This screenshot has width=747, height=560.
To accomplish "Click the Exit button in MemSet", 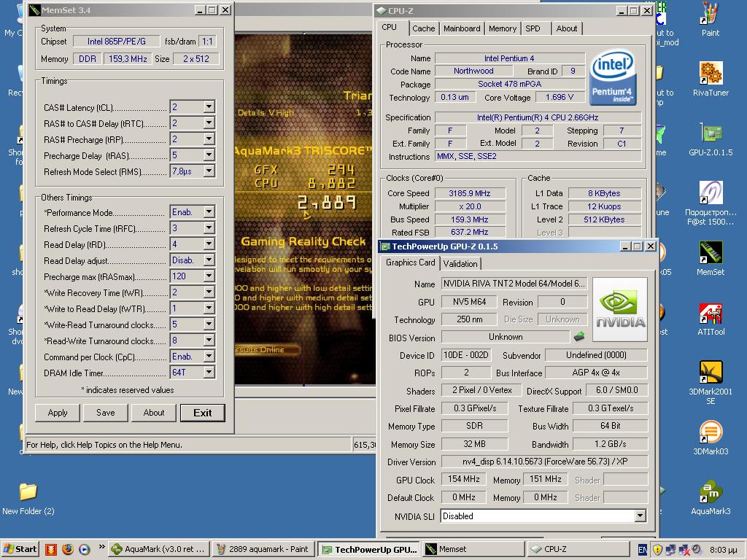I will coord(203,413).
